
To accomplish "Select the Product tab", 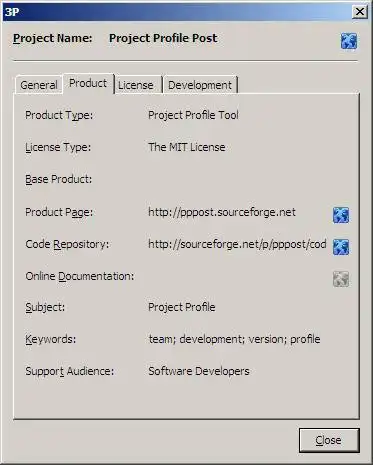I will click(88, 83).
